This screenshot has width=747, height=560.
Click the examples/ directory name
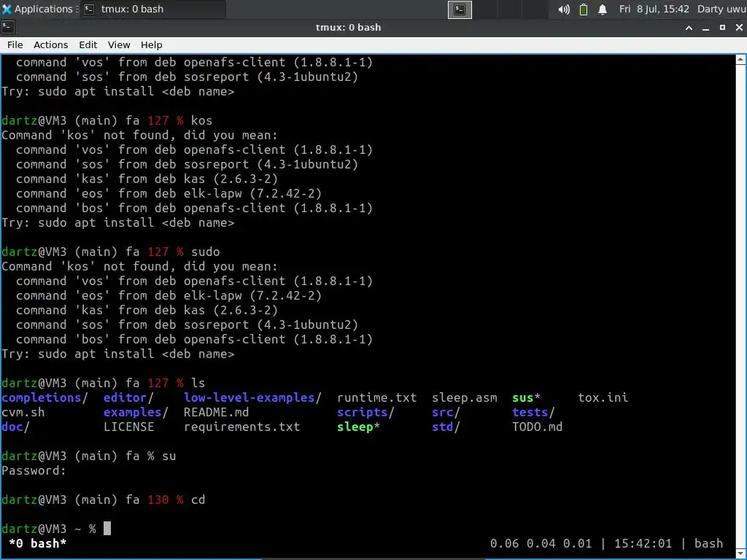(x=136, y=412)
